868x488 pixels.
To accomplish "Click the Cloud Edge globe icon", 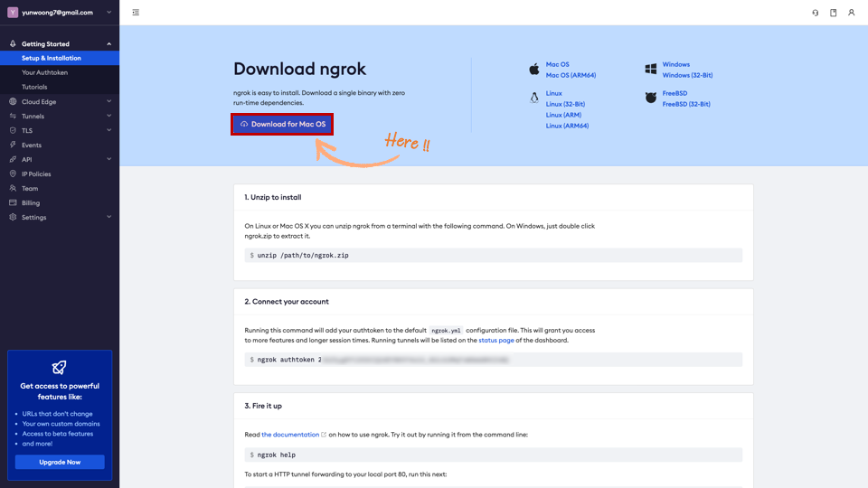I will tap(13, 102).
